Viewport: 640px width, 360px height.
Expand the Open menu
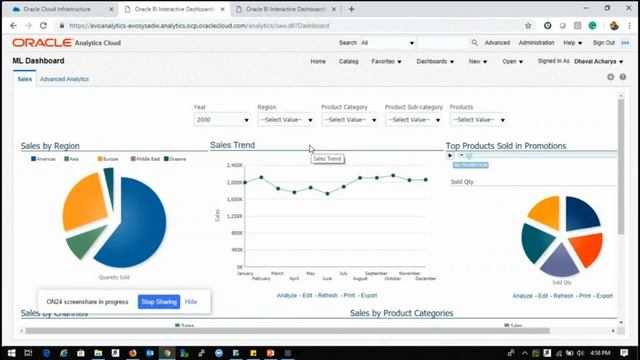(x=513, y=62)
